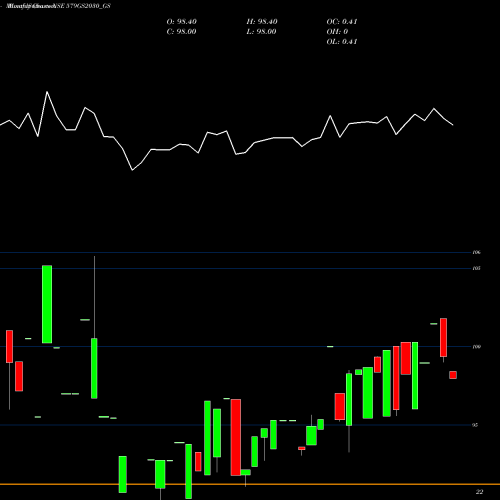
Task: Click the 100 price axis label
Action: pyautogui.click(x=477, y=347)
